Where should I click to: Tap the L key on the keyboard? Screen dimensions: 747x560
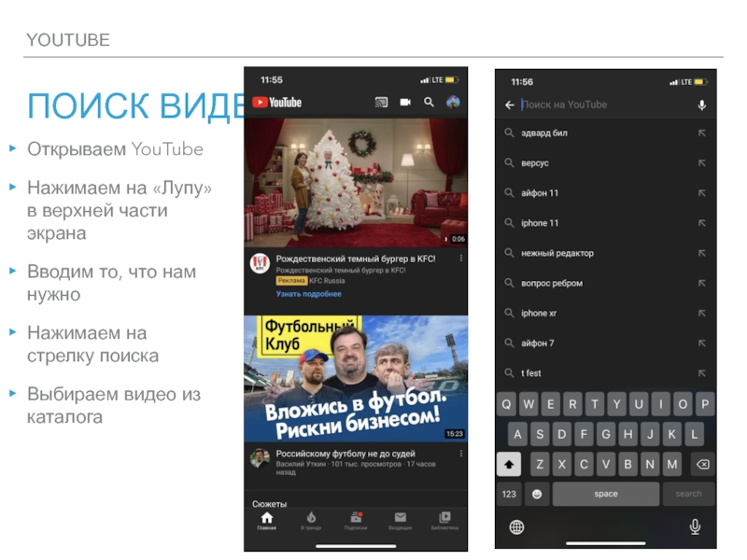(694, 434)
